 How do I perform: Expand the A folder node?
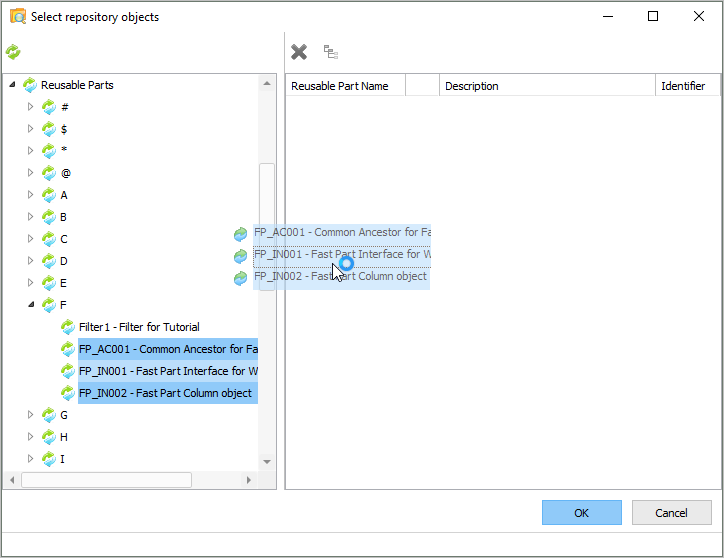coord(30,195)
